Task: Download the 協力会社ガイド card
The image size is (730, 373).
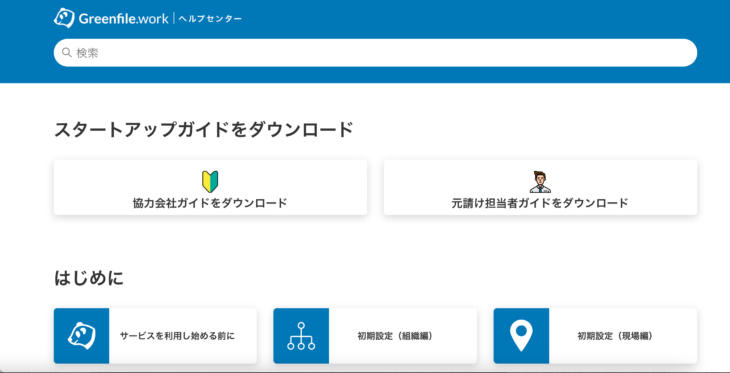Action: [x=210, y=187]
